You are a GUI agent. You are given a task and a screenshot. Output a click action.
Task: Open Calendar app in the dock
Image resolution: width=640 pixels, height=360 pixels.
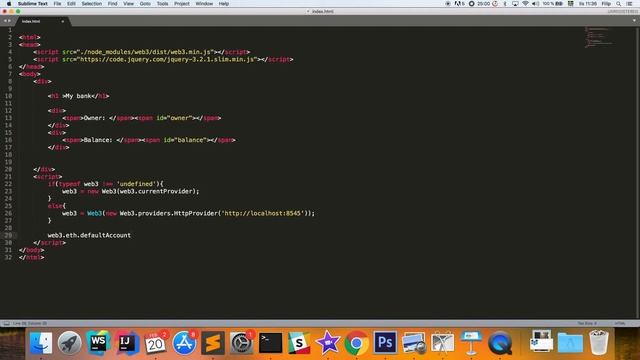(156, 342)
